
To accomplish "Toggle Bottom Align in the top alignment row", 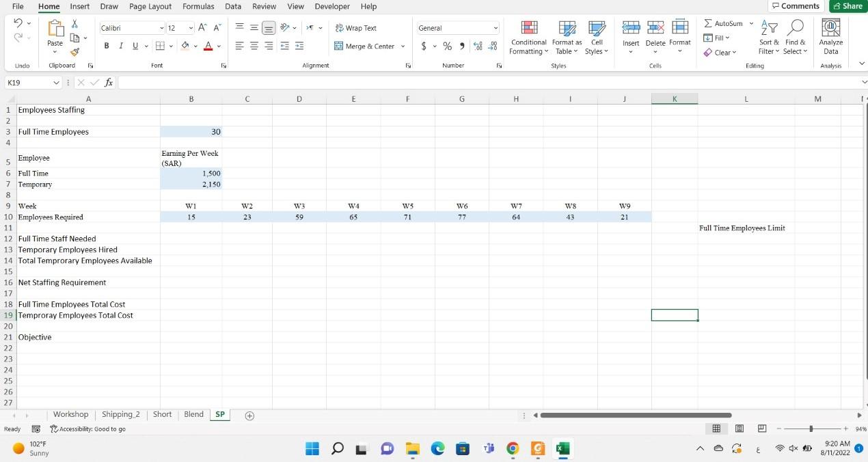I will point(268,28).
